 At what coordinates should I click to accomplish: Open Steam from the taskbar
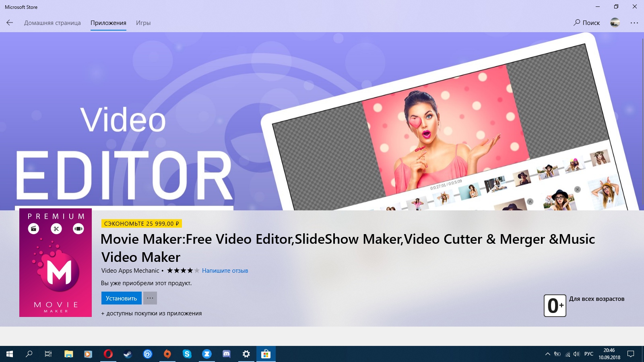128,354
